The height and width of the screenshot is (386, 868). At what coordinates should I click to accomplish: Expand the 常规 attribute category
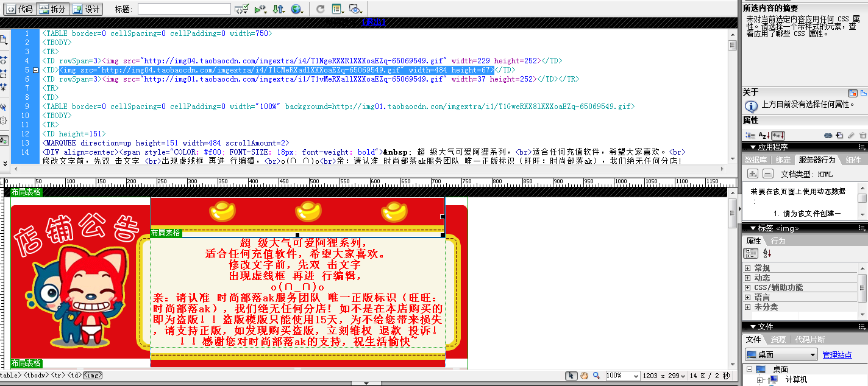tap(748, 268)
